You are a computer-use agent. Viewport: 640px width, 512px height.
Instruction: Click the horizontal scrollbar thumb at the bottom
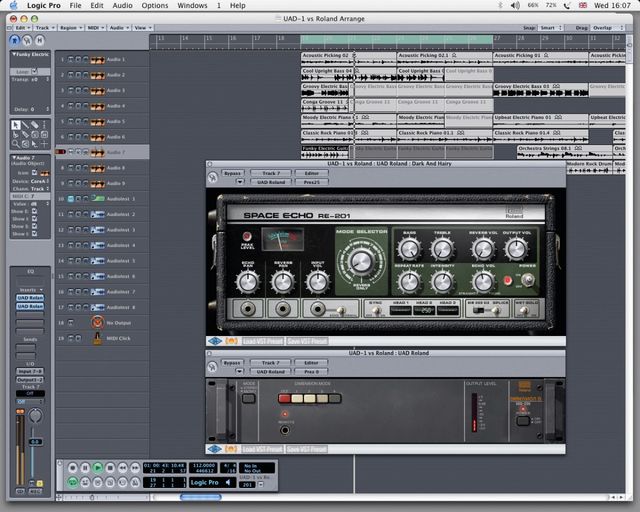pyautogui.click(x=200, y=497)
